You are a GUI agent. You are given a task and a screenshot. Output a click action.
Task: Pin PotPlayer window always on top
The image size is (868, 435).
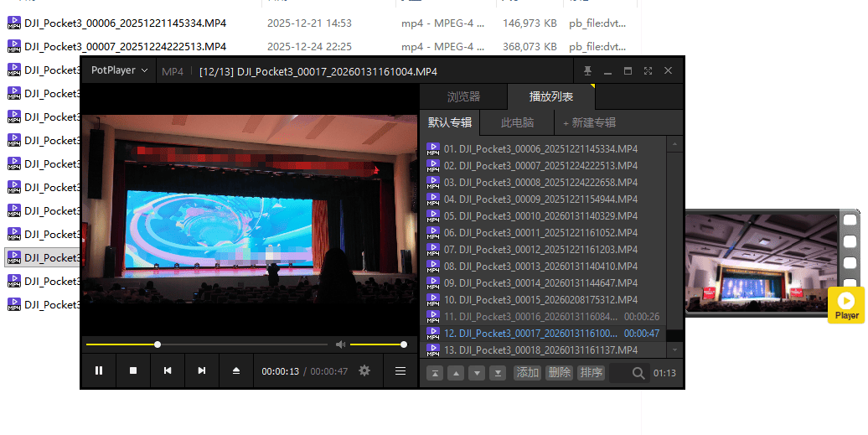pos(587,71)
